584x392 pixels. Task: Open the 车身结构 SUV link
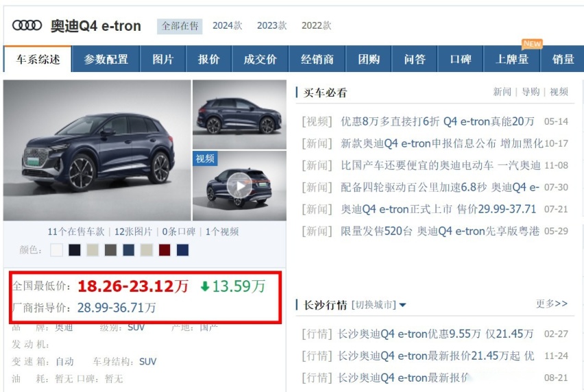(x=148, y=361)
